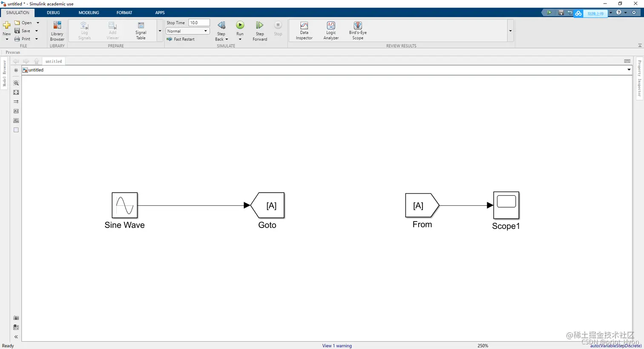The image size is (644, 349).
Task: Switch to the MODELING tab
Action: click(x=89, y=13)
